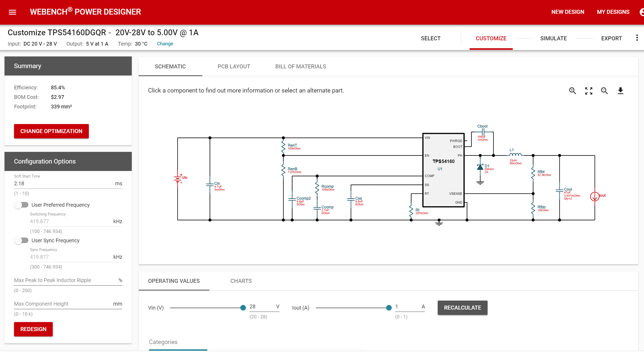Click the Footprint value 339 mm²

[x=61, y=107]
